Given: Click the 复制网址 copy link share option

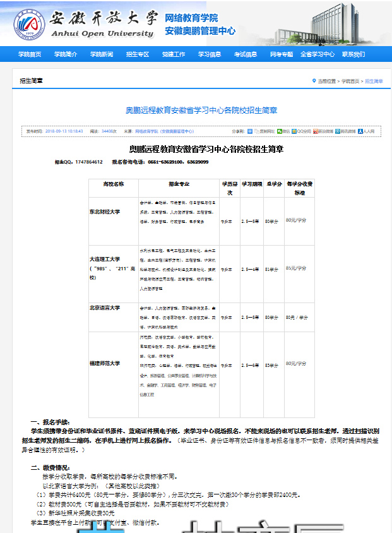Looking at the screenshot, I should [264, 131].
